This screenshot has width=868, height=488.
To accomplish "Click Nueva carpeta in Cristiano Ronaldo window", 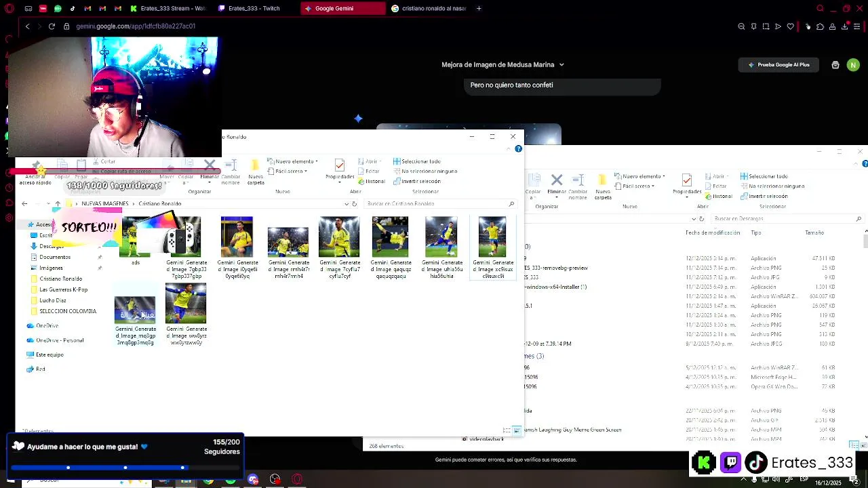I will 256,172.
